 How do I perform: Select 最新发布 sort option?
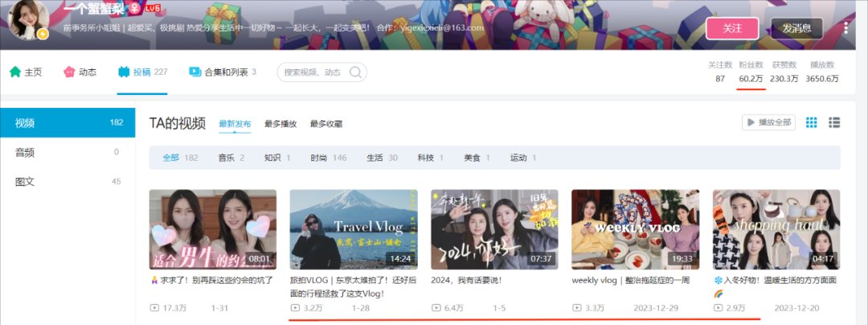(x=235, y=124)
